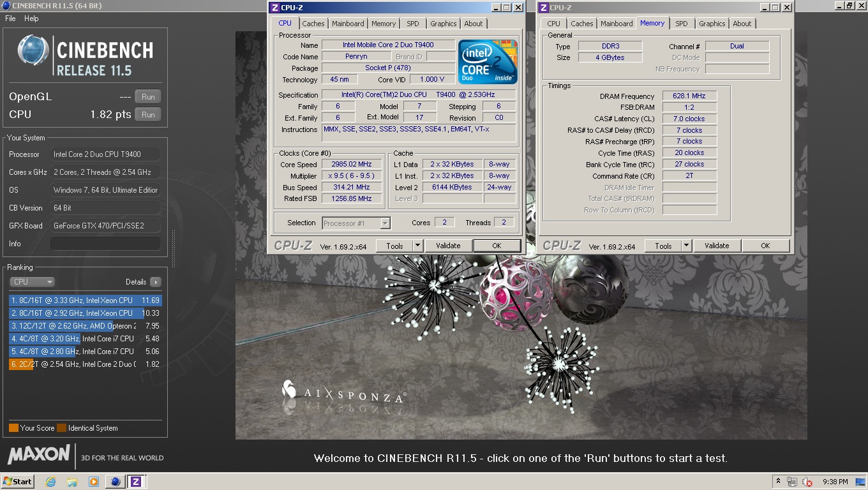Click the Identical System brown legend swatch
This screenshot has width=868, height=490.
point(61,428)
